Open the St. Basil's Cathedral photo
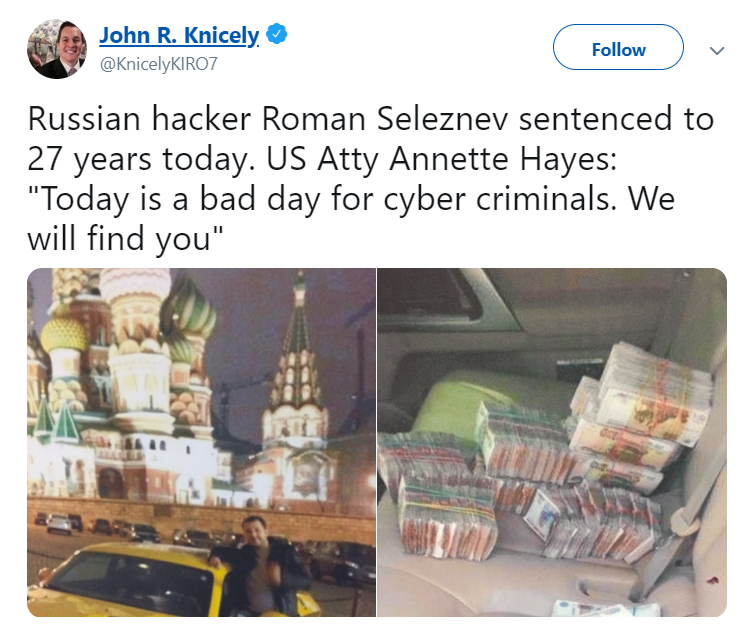This screenshot has height=630, width=741. [x=201, y=442]
